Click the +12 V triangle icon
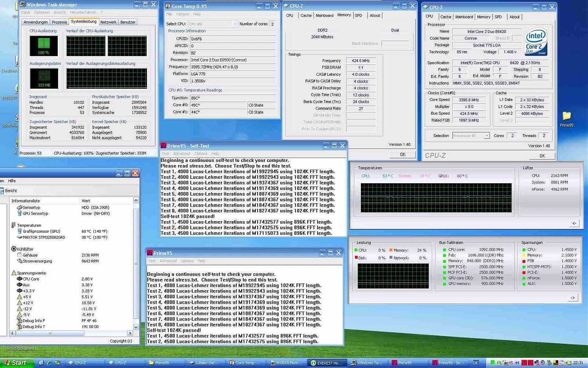588x368 pixels. pyautogui.click(x=19, y=303)
